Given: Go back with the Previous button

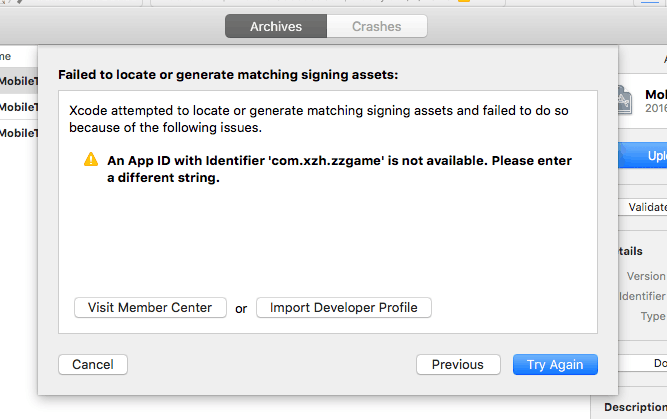Looking at the screenshot, I should (x=457, y=365).
